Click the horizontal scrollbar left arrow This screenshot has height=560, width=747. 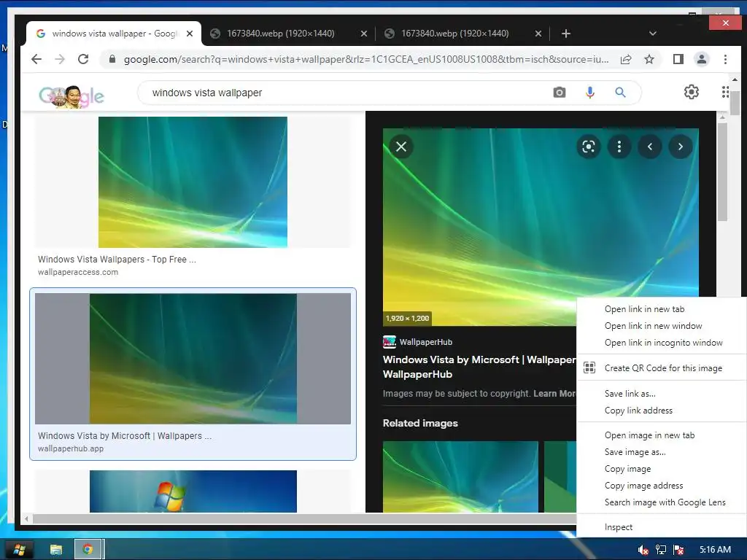(x=27, y=518)
